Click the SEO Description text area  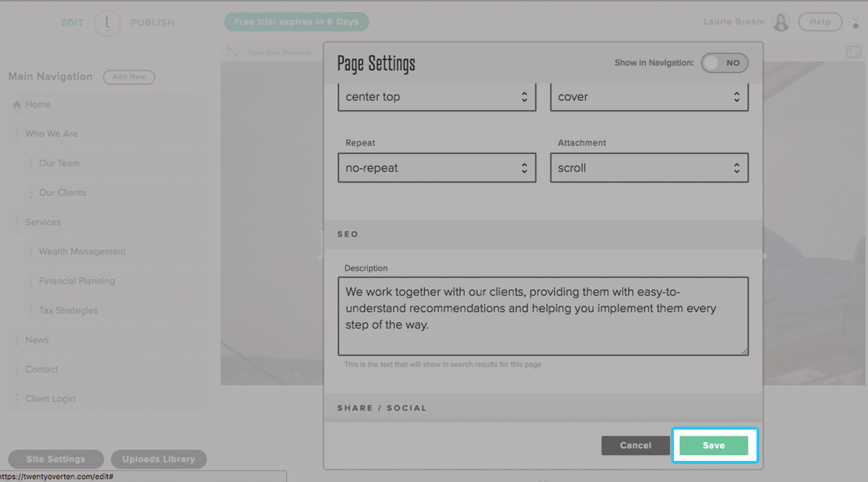(542, 316)
